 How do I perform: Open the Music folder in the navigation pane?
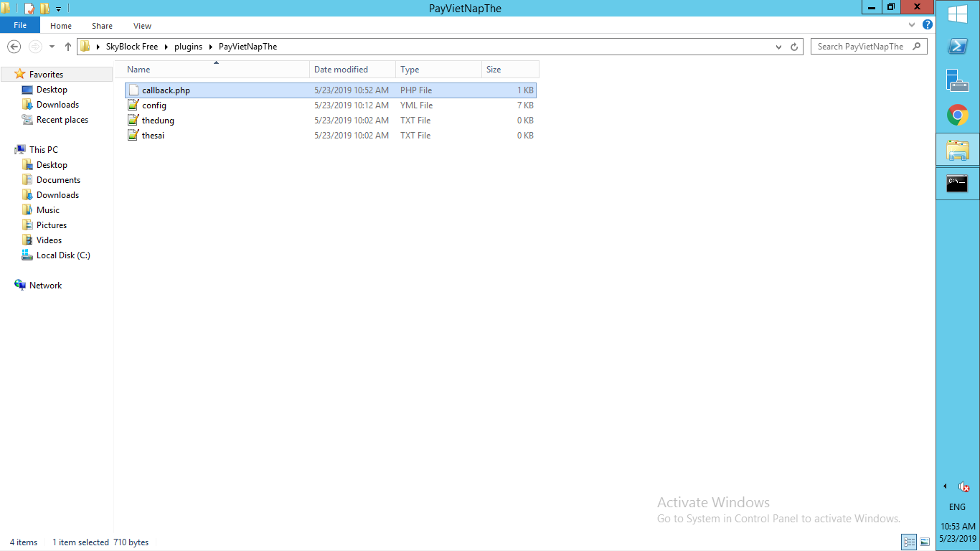[x=48, y=210]
